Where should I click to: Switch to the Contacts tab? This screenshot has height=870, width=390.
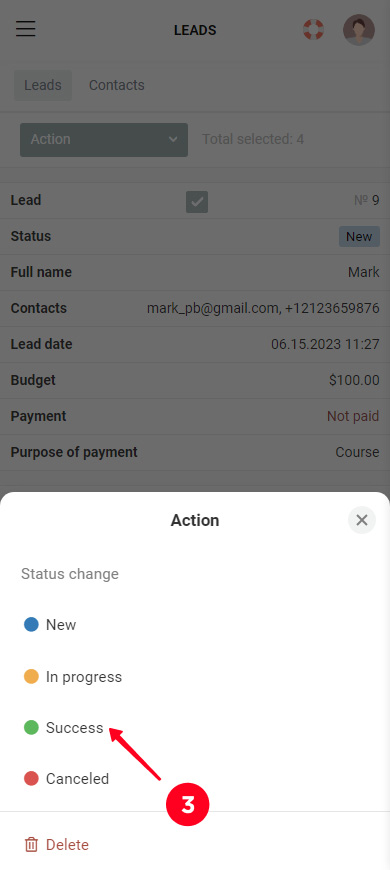117,85
